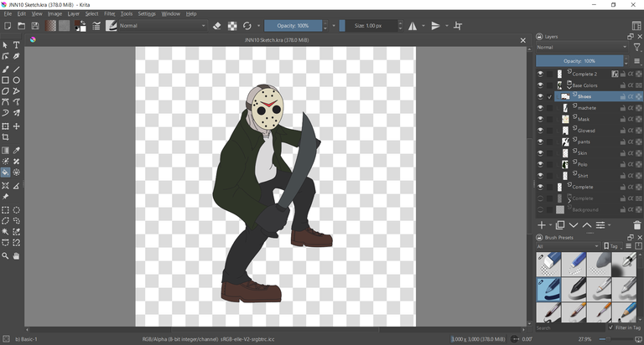Select the Crop tool
This screenshot has width=644, height=345.
[5, 137]
